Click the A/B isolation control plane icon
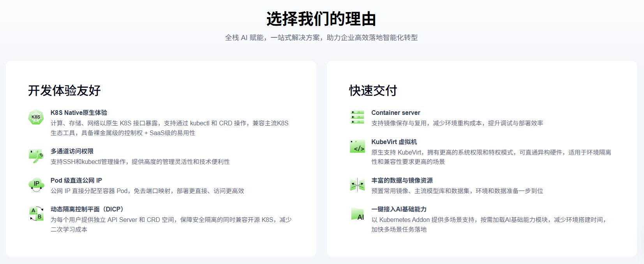This screenshot has height=264, width=644. coord(36,214)
